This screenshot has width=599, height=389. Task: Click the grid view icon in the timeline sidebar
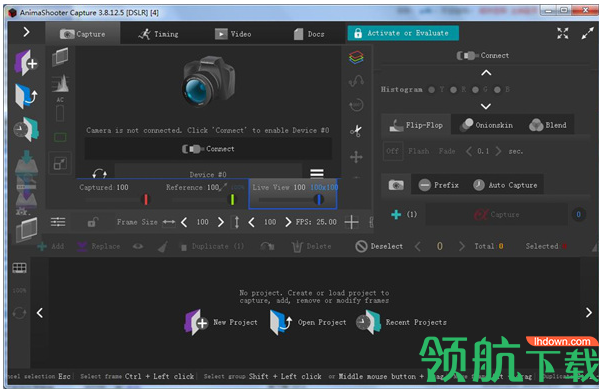[19, 268]
